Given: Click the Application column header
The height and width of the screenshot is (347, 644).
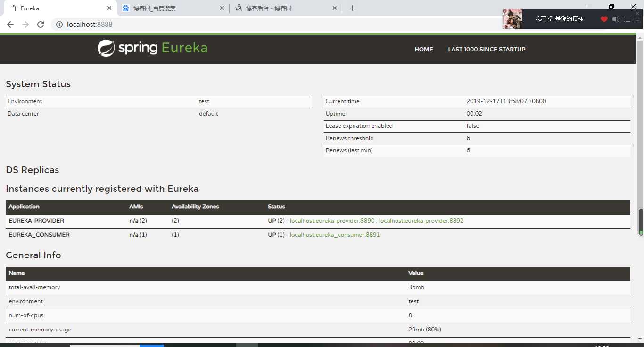Looking at the screenshot, I should (24, 207).
